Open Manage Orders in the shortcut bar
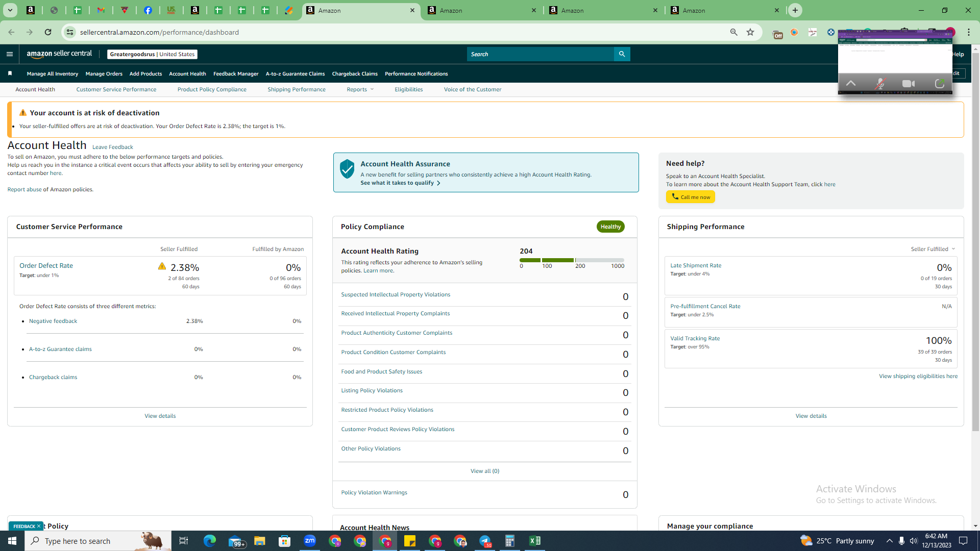The height and width of the screenshot is (551, 980). 104,74
